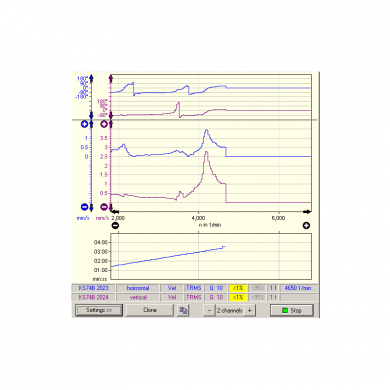Change the vertical direction cell

tap(138, 297)
